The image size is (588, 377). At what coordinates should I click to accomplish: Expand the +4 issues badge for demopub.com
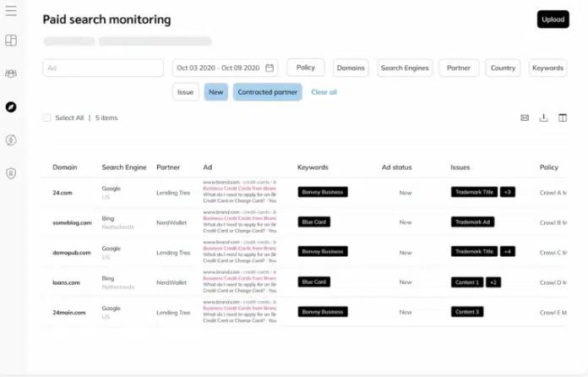pyautogui.click(x=508, y=251)
